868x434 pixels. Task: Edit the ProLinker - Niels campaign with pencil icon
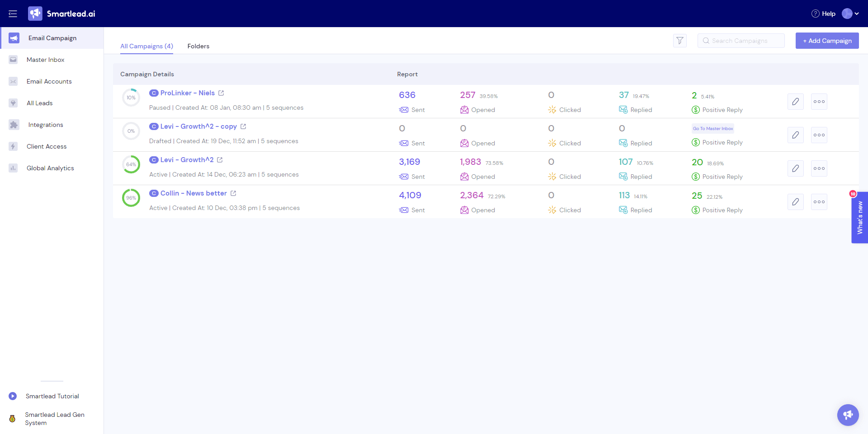pyautogui.click(x=795, y=102)
